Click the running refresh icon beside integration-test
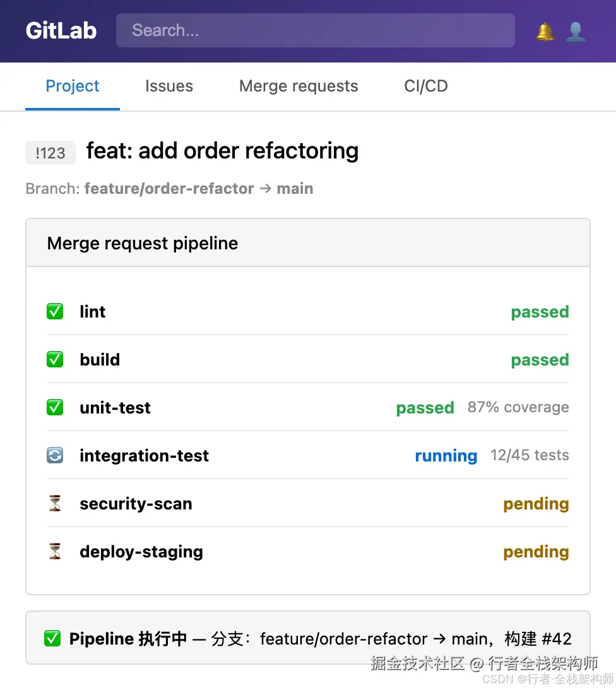 coord(55,455)
